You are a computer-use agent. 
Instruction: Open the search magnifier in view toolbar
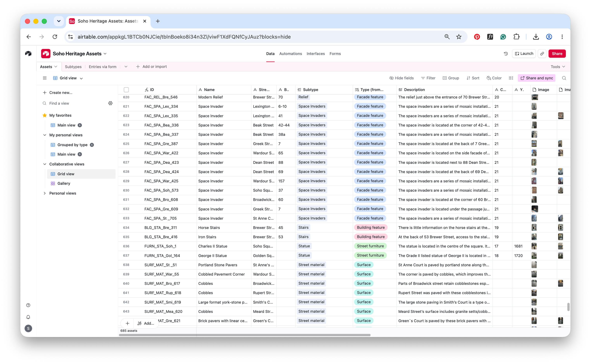click(564, 78)
